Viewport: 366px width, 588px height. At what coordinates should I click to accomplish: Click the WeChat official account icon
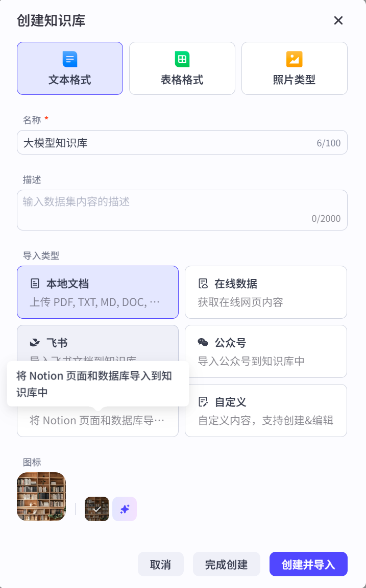(203, 343)
